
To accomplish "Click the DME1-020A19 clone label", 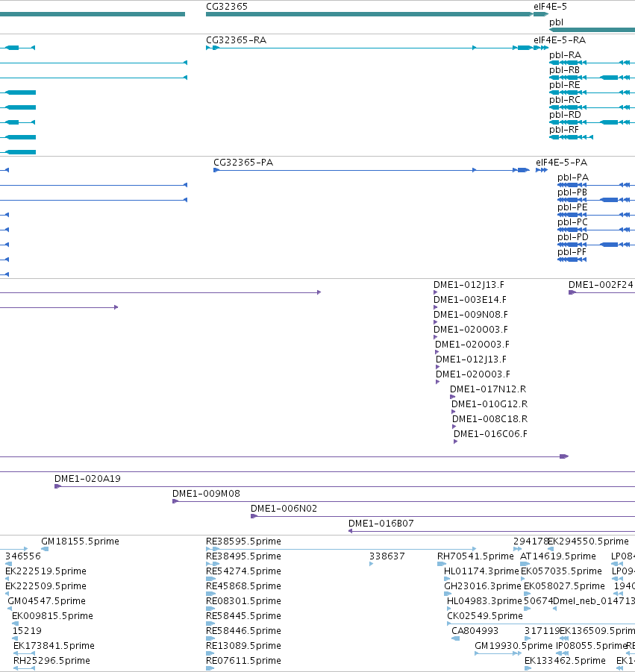I will pyautogui.click(x=87, y=479).
